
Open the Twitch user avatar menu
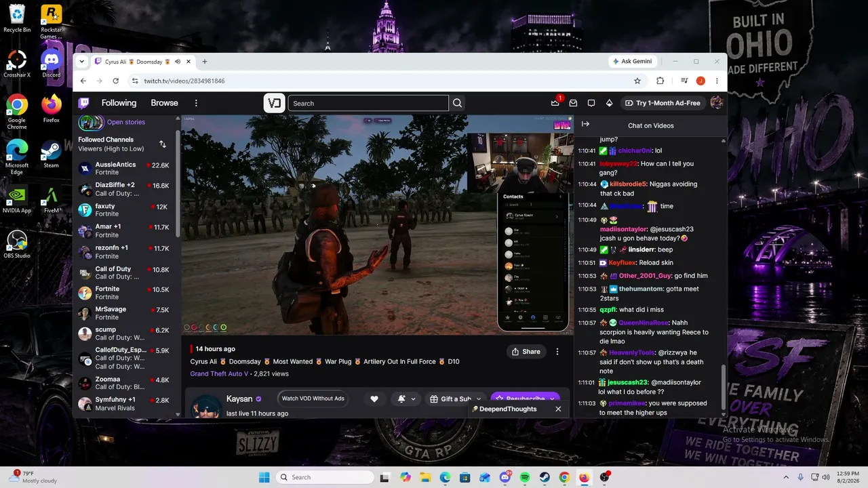[x=716, y=103]
